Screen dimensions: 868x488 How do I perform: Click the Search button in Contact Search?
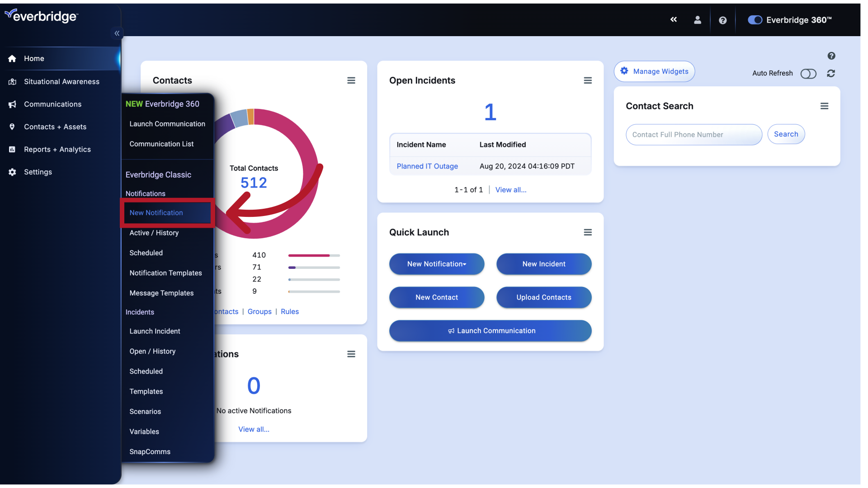(x=786, y=134)
